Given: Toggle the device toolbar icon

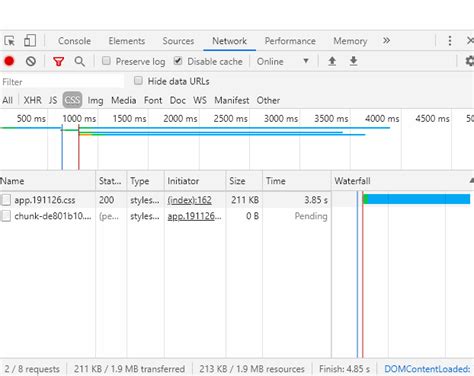Looking at the screenshot, I should click(30, 41).
